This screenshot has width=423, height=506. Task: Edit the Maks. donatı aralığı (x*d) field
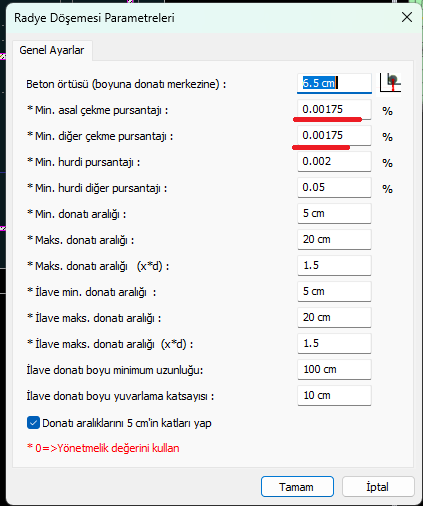(334, 265)
